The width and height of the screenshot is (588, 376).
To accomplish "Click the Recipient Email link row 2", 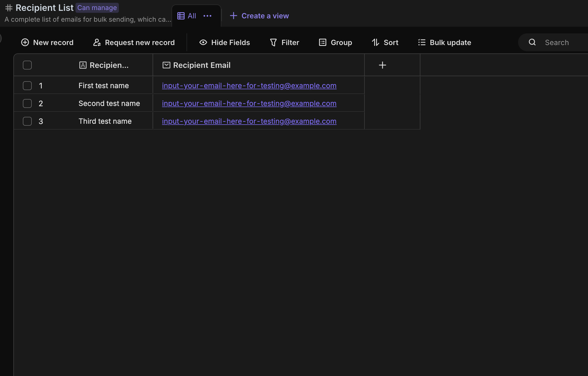I will tap(249, 103).
